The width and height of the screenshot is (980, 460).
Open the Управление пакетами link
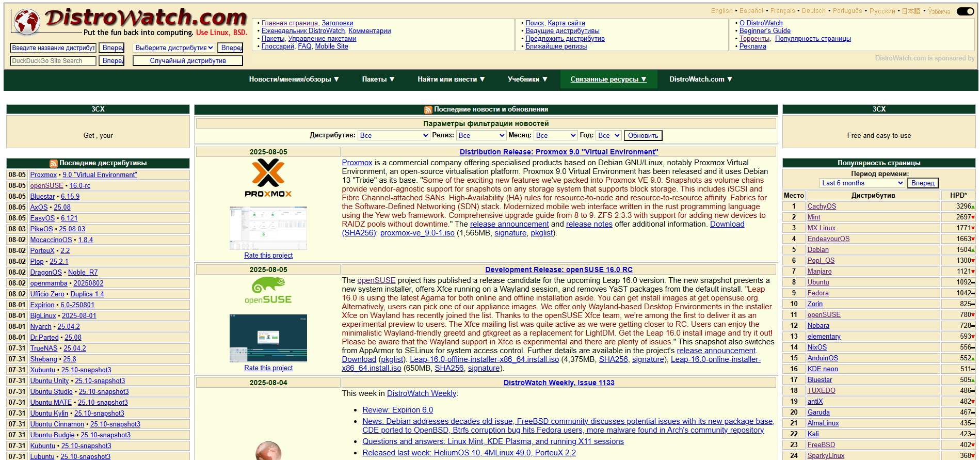[322, 38]
